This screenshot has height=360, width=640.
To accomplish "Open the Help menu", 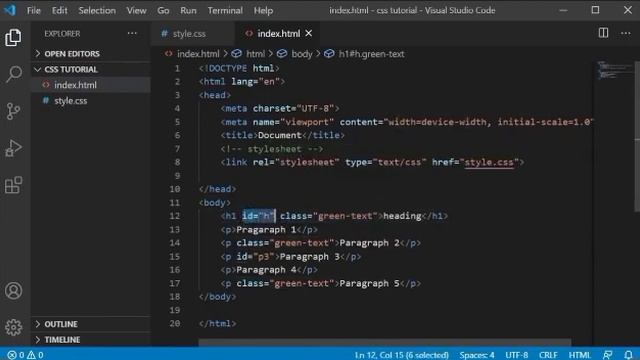I will 263,10.
